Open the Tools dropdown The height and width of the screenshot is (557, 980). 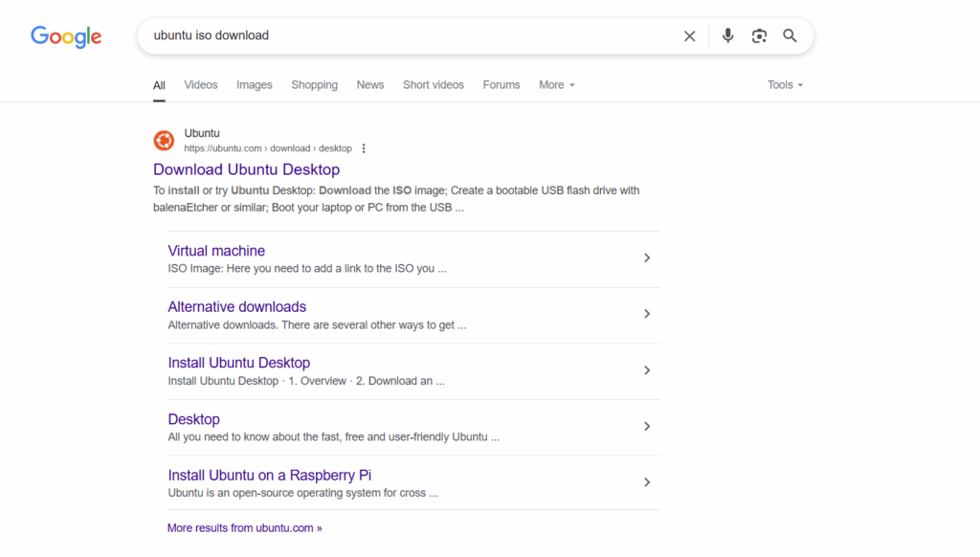(785, 85)
